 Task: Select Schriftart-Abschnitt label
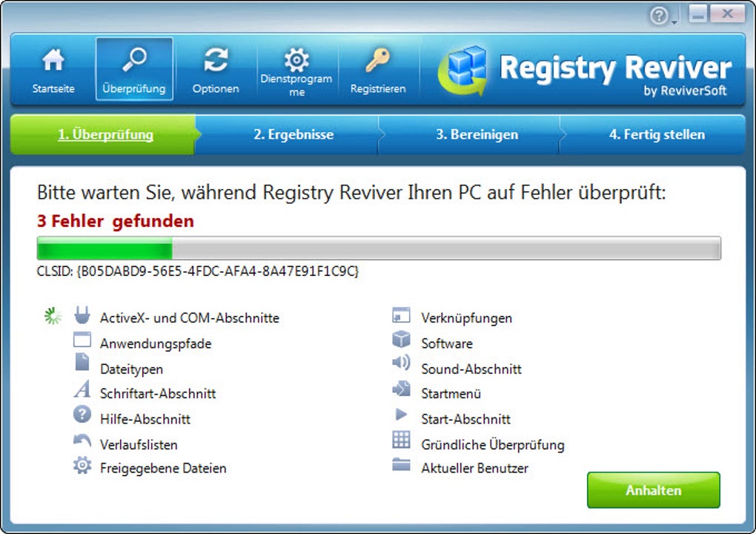coord(158,394)
